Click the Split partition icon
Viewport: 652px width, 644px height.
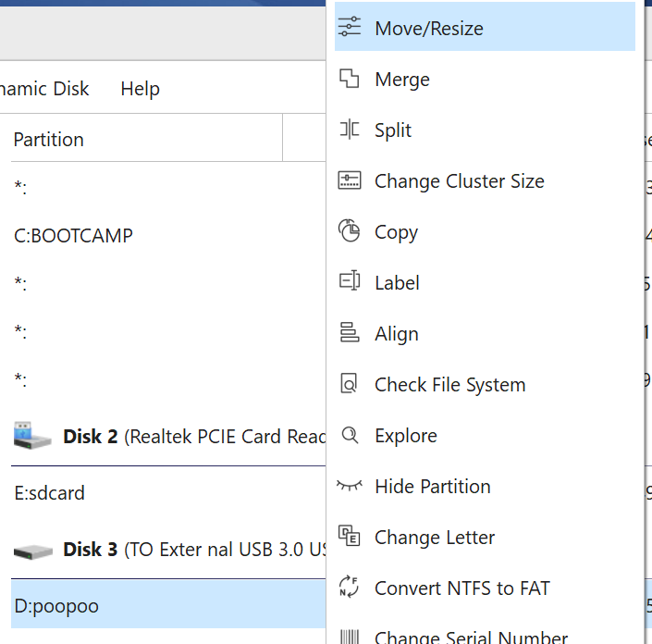[x=350, y=130]
